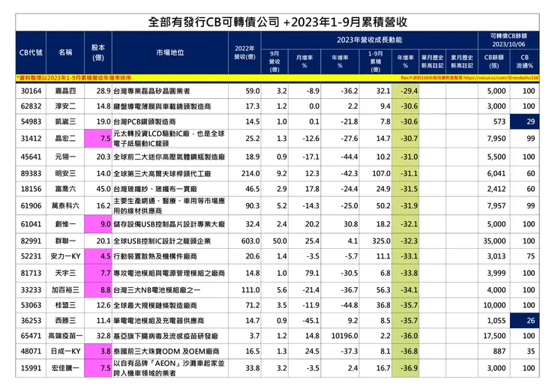Click company name 淳安二
Screen dimensions: 555x392
pyautogui.click(x=65, y=106)
